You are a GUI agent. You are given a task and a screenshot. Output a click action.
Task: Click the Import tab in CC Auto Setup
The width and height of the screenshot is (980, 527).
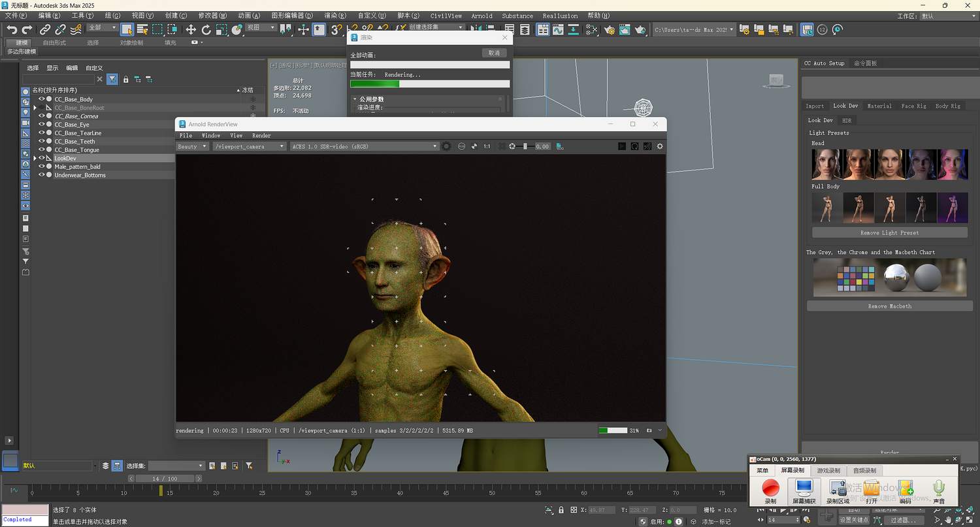[x=815, y=106]
